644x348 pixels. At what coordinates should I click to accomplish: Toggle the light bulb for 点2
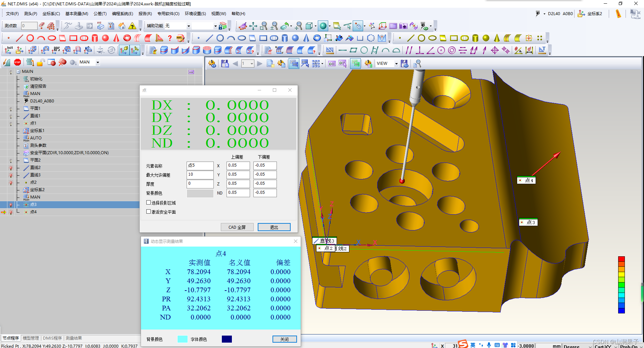click(11, 182)
